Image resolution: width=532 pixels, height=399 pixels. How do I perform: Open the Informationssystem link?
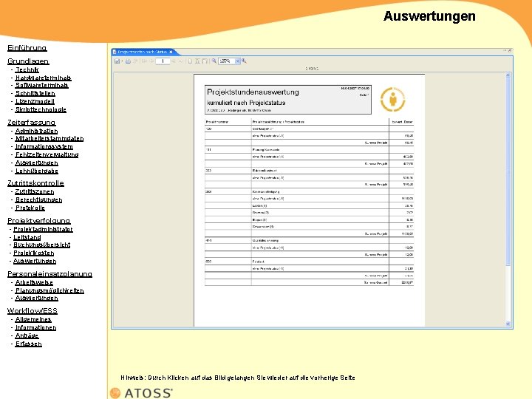click(44, 146)
